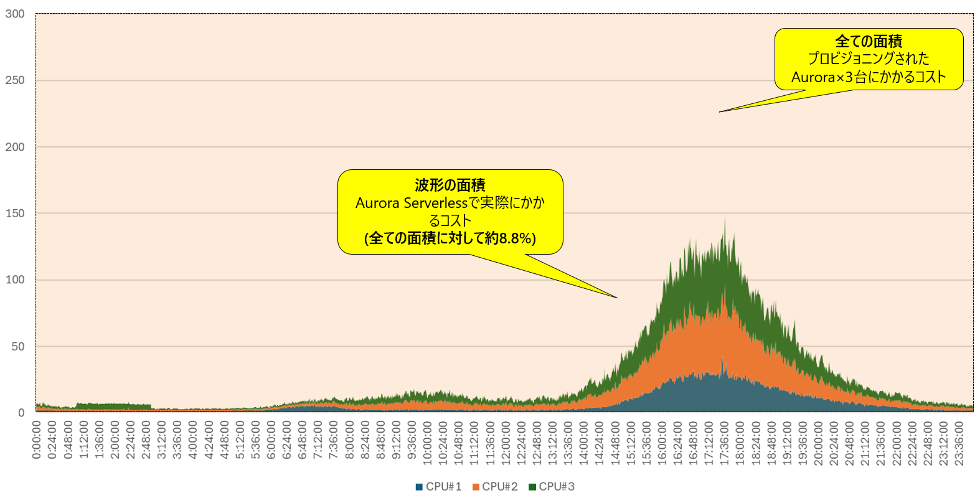Viewport: 980px width, 498px height.
Task: Click the CPU#3 legend label
Action: [x=557, y=487]
